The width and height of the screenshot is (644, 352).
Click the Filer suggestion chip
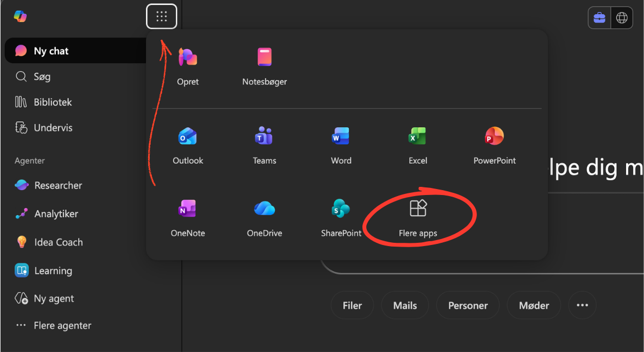point(352,305)
